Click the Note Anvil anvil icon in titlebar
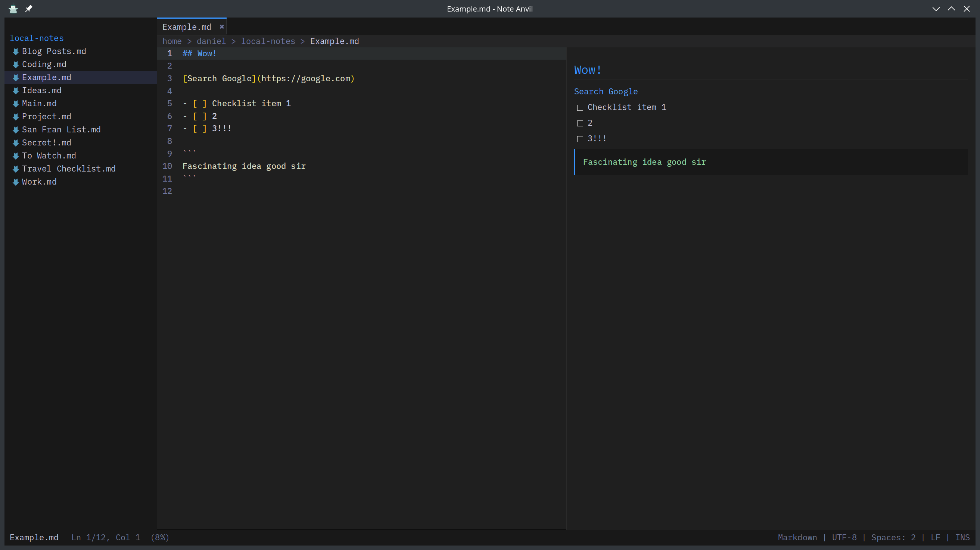 [13, 9]
